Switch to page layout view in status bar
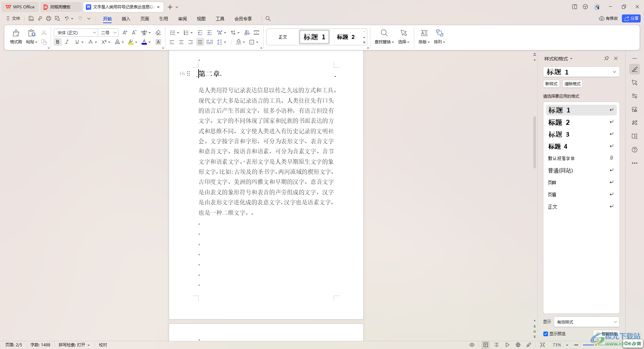 click(485, 345)
